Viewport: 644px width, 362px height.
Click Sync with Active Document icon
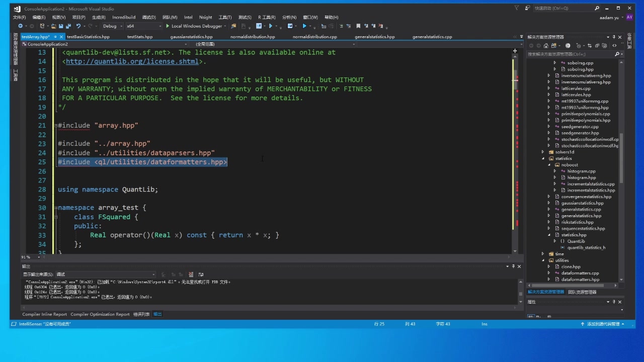pos(590,46)
